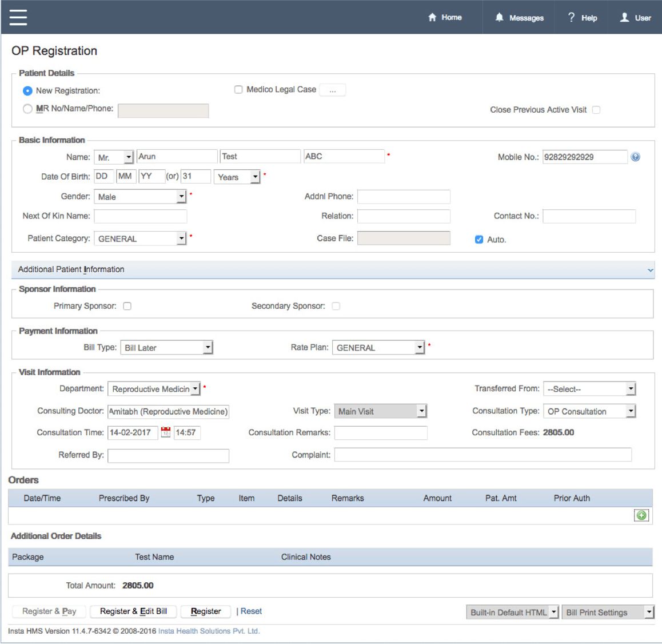
Task: Open the Help menu
Action: click(x=582, y=18)
